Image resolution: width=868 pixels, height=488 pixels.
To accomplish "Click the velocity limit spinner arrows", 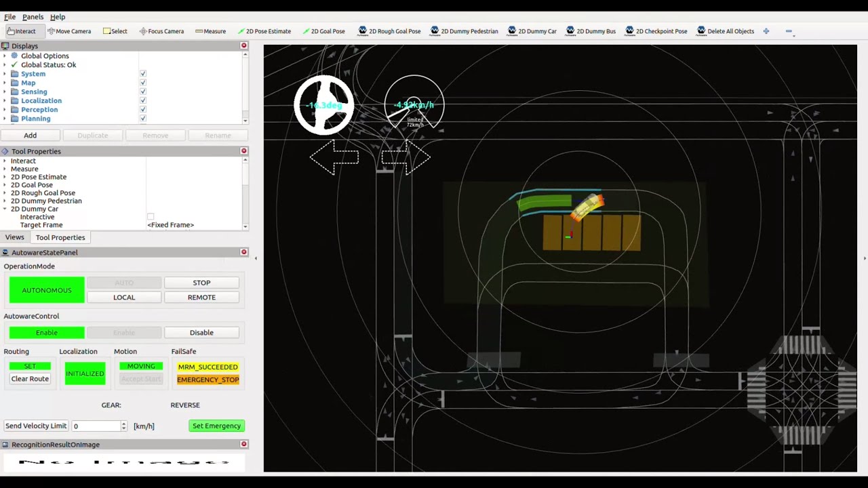I will pos(123,426).
